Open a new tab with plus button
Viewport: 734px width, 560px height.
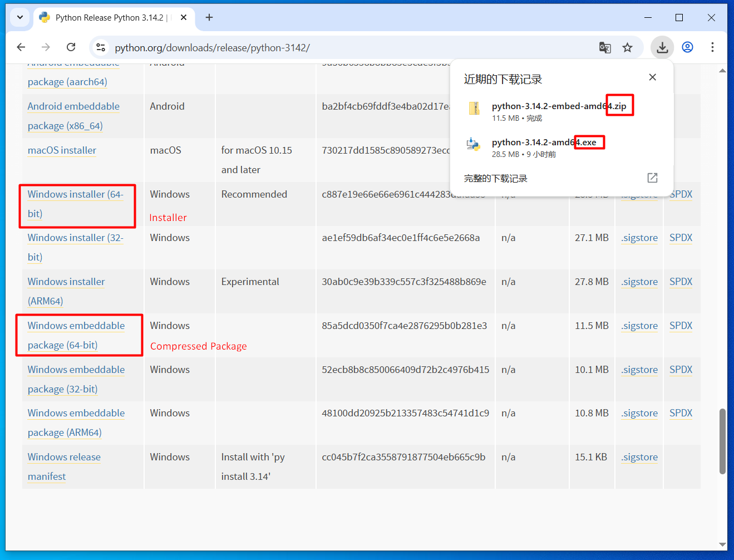(x=209, y=17)
